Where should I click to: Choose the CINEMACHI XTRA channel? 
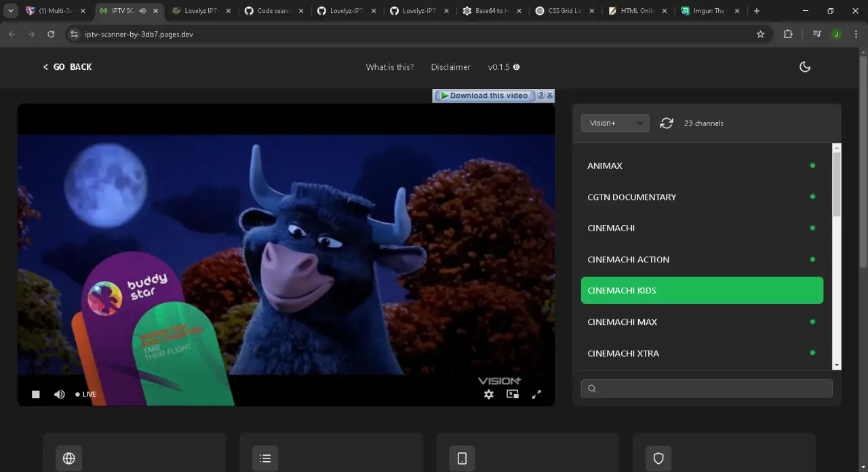[x=702, y=353]
